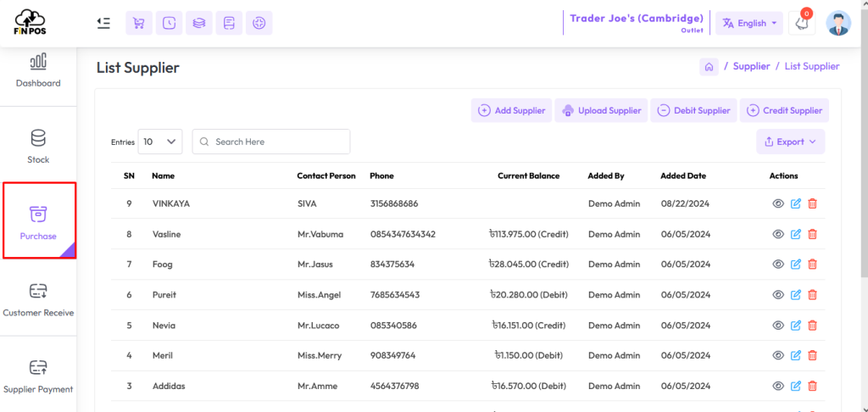Sort by the Added Date column header
Image resolution: width=868 pixels, height=412 pixels.
(683, 176)
